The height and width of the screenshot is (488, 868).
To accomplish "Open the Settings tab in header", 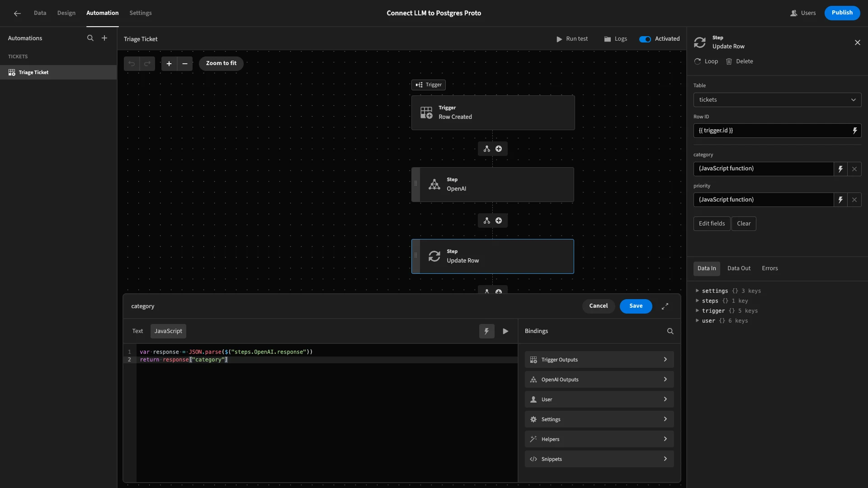I will pyautogui.click(x=141, y=13).
